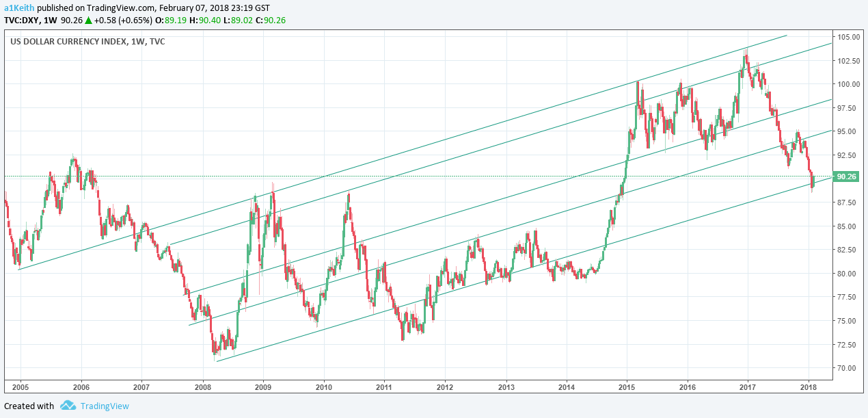Click the 2017 time axis label
The image size is (868, 418).
pyautogui.click(x=748, y=386)
